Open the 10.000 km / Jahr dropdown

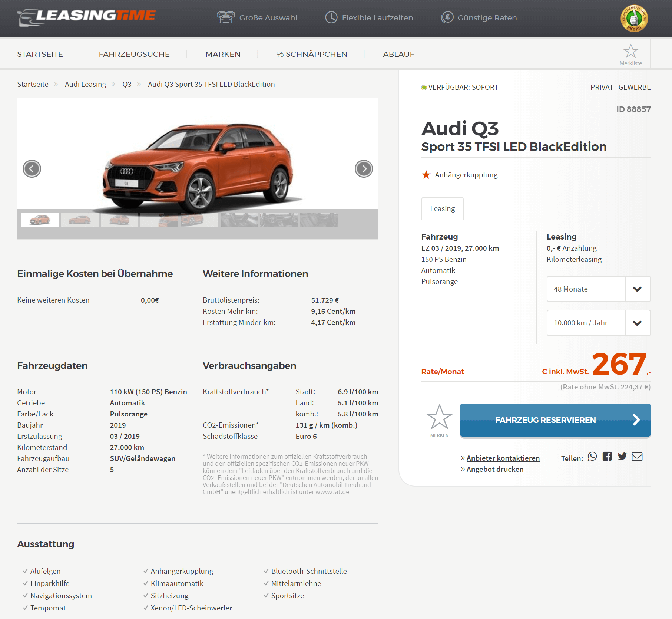tap(598, 323)
